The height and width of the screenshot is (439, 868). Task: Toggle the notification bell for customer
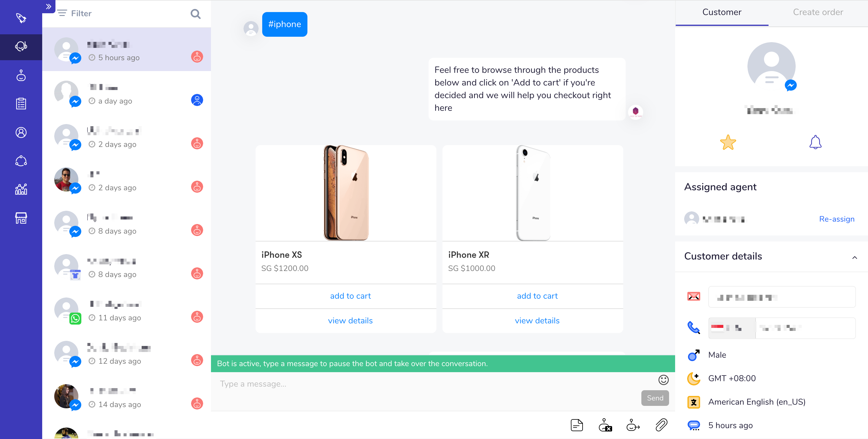[815, 142]
